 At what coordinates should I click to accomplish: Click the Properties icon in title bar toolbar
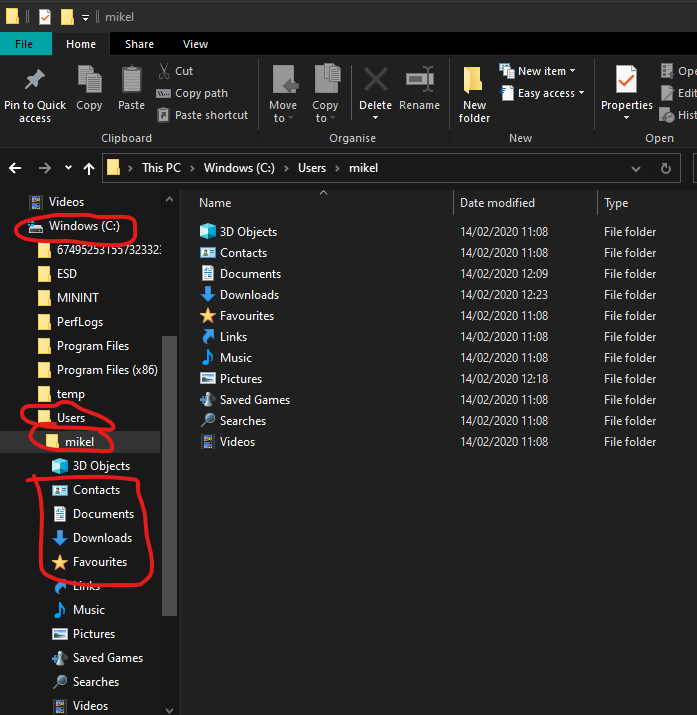point(45,17)
